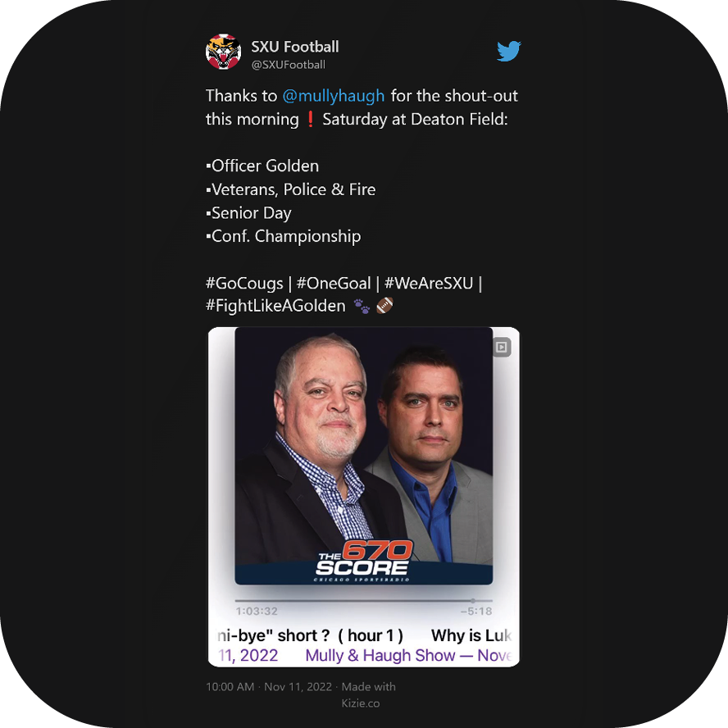The height and width of the screenshot is (728, 728).
Task: Click the video indicator icon on media
Action: coord(502,348)
